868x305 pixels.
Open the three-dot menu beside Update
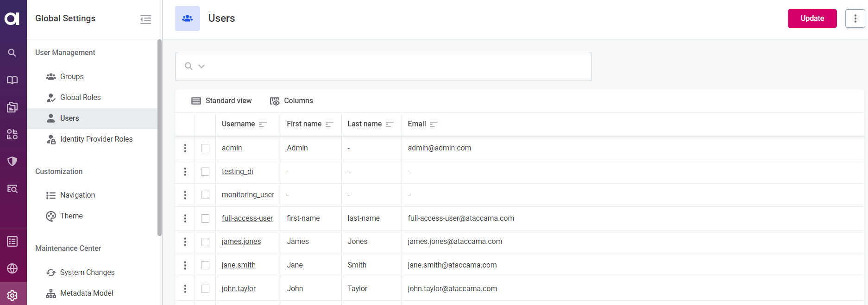pyautogui.click(x=855, y=19)
